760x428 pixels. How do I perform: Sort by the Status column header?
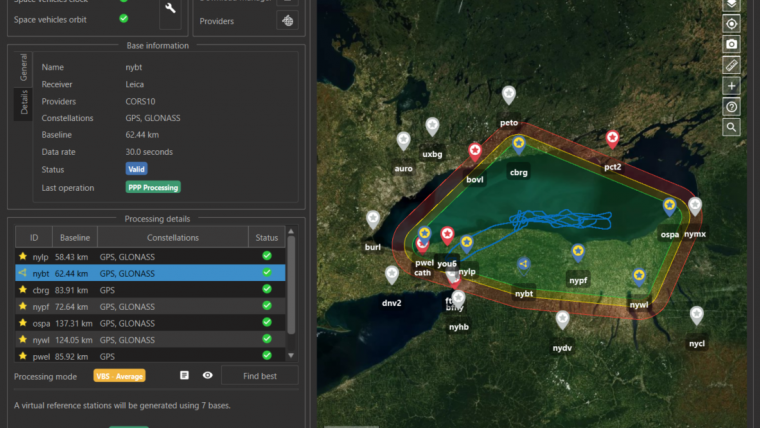pos(267,238)
